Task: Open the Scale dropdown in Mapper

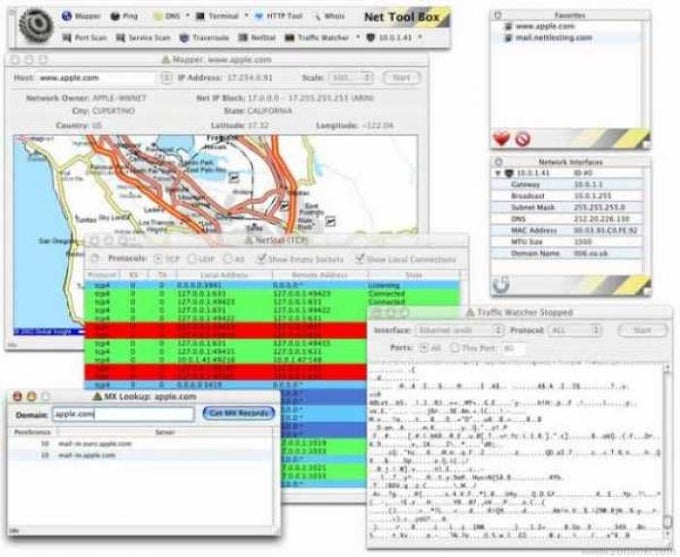Action: tap(350, 78)
